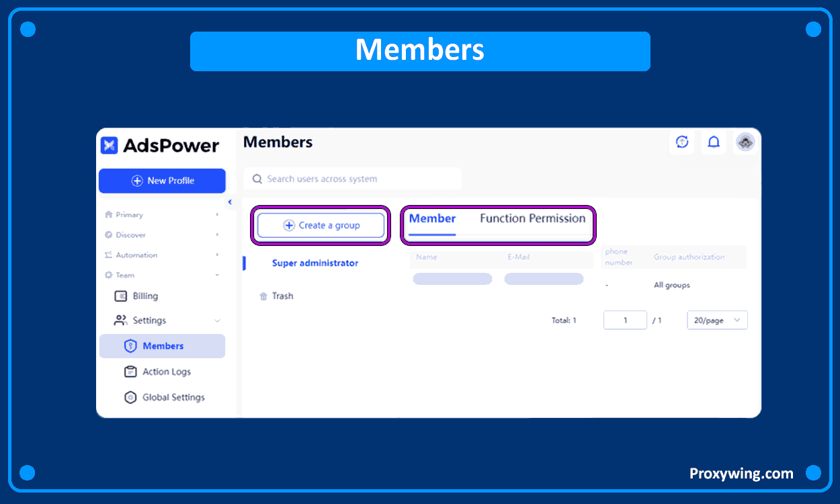Click the search users input field
The width and height of the screenshot is (840, 504).
click(353, 179)
